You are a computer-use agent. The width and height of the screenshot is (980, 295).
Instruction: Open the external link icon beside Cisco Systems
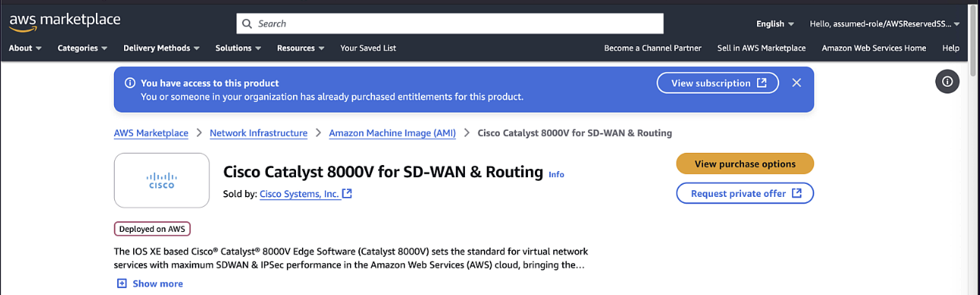pyautogui.click(x=347, y=194)
